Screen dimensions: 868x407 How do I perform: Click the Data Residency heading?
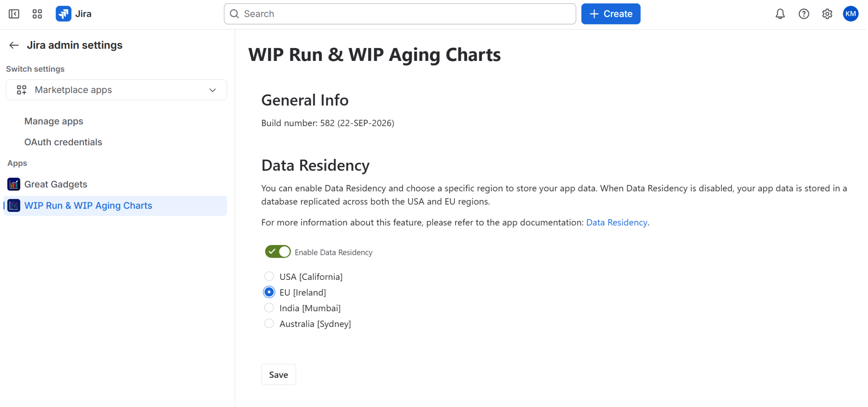click(315, 165)
